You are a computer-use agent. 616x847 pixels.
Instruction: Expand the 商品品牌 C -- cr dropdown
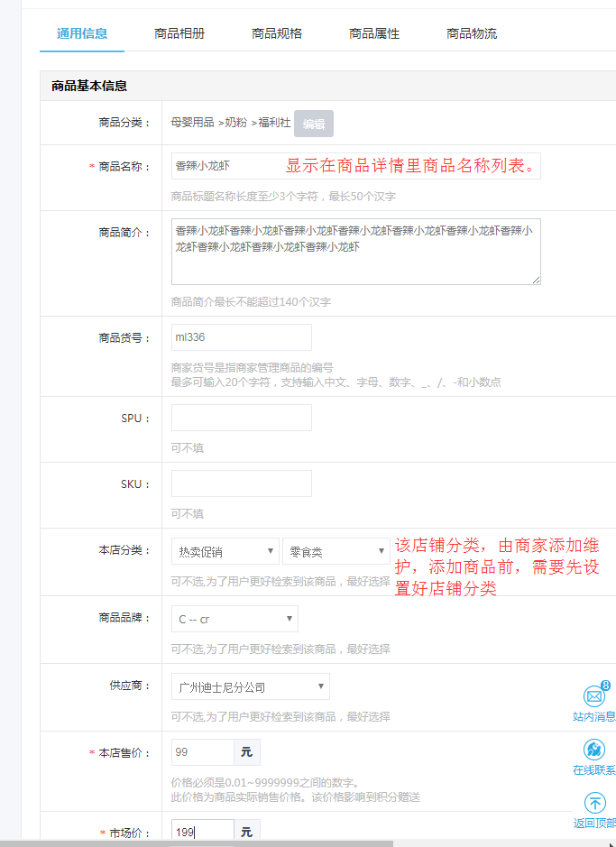(x=234, y=619)
